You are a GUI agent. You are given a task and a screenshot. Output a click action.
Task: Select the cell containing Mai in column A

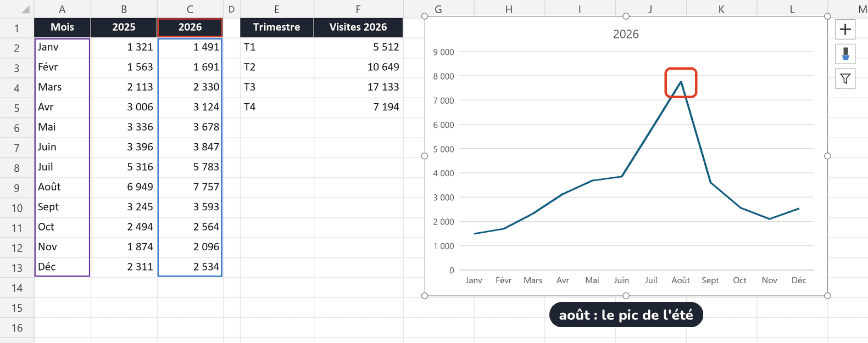62,127
